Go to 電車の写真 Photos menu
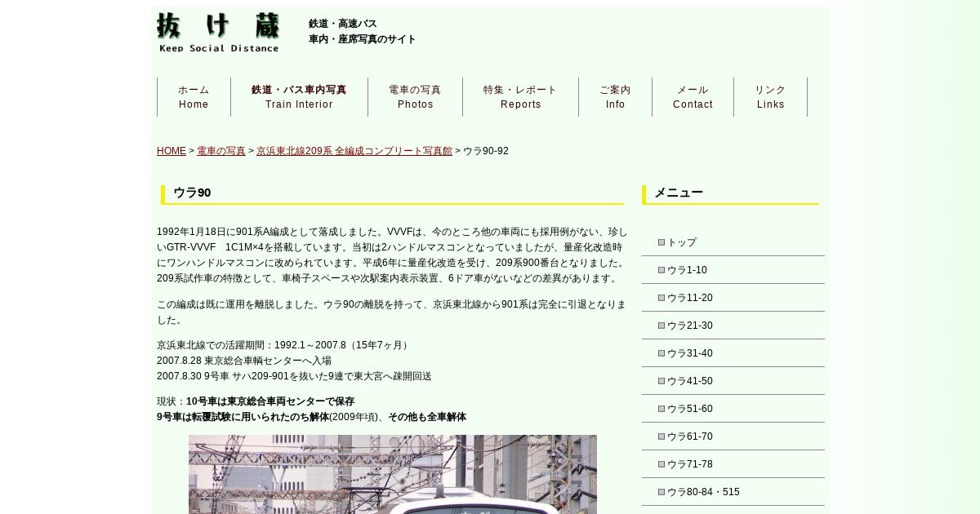 point(415,97)
